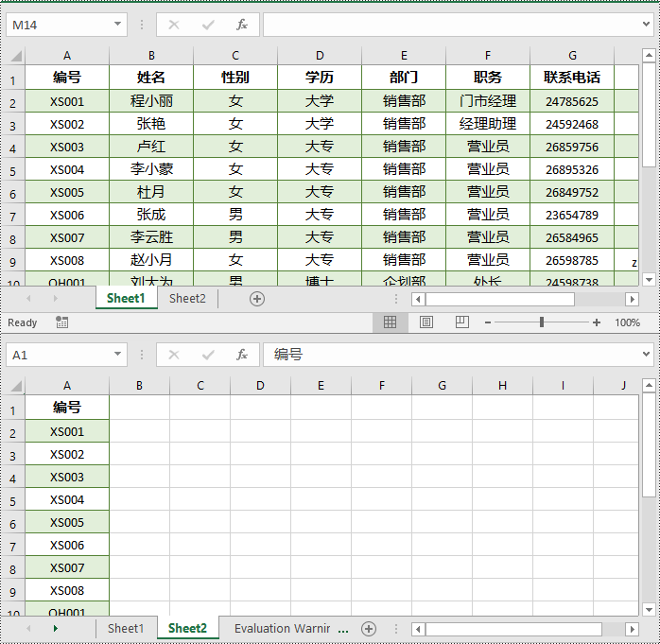Click Enter checkmark icon in top formula bar
The height and width of the screenshot is (644, 660).
[208, 25]
